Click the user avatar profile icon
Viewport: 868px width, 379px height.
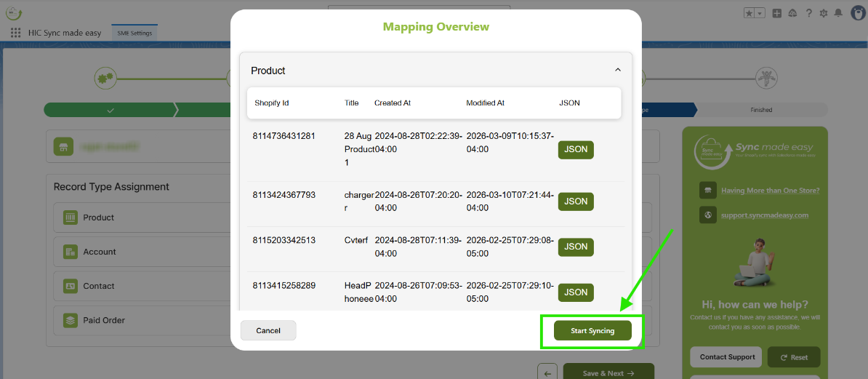(x=856, y=13)
